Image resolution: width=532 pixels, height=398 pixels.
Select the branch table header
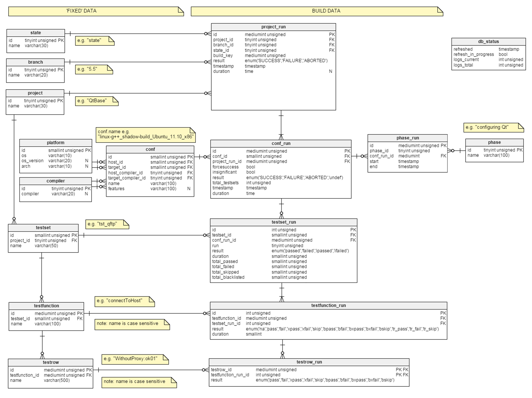[x=35, y=62]
